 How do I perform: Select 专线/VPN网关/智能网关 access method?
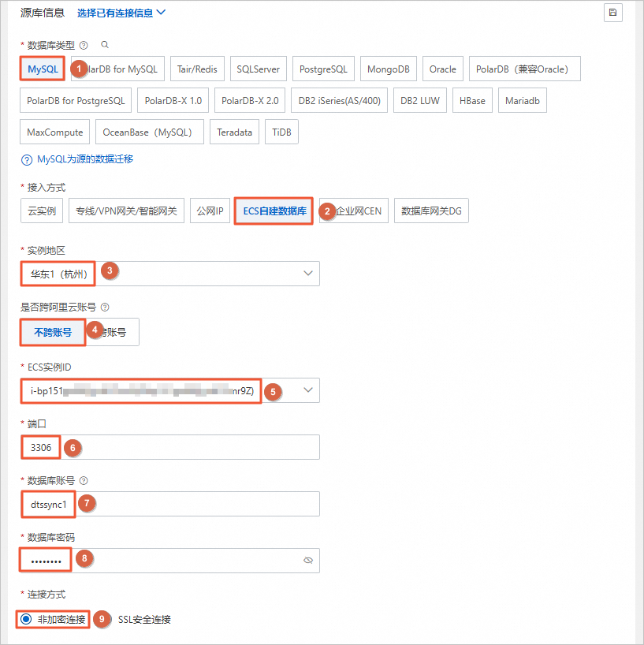[126, 211]
